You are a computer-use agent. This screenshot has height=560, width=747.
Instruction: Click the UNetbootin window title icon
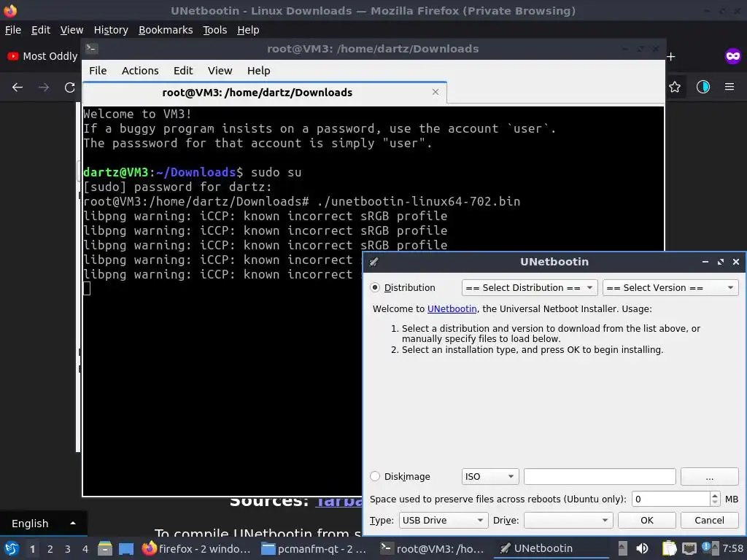(374, 262)
